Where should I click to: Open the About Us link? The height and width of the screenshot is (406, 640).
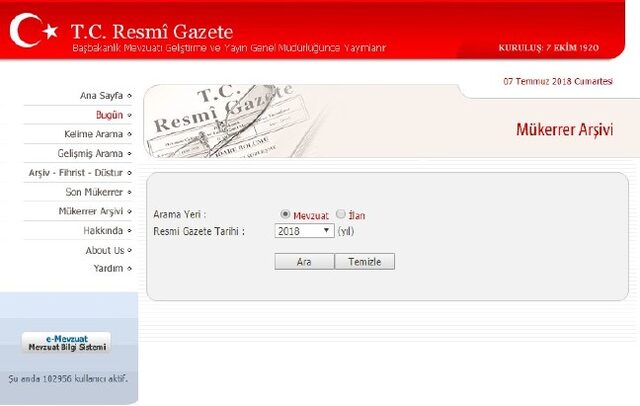pos(105,250)
